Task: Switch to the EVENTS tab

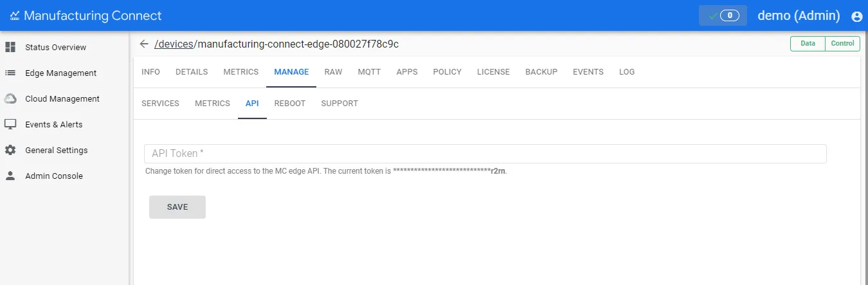Action: point(588,72)
